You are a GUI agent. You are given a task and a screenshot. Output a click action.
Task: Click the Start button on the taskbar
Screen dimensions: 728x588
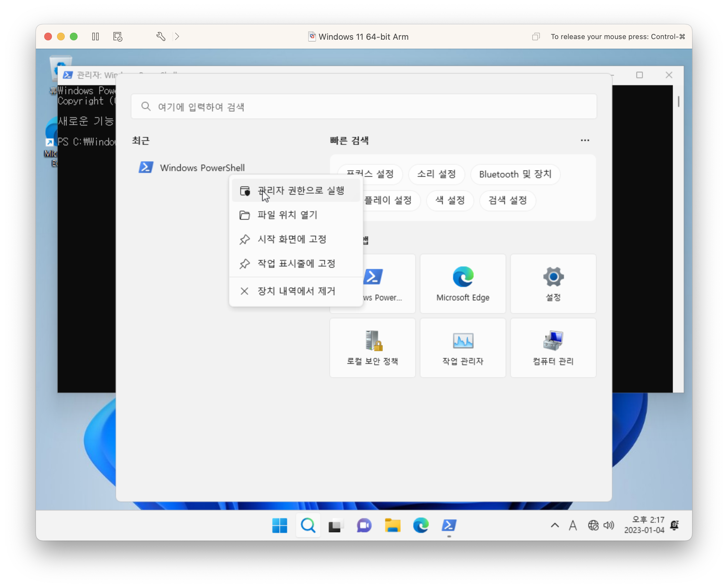point(280,525)
